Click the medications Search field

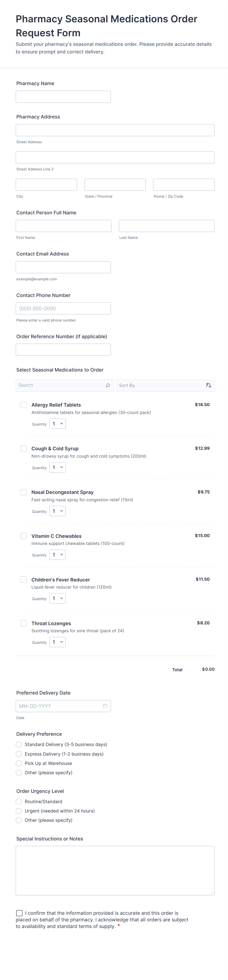coord(61,385)
